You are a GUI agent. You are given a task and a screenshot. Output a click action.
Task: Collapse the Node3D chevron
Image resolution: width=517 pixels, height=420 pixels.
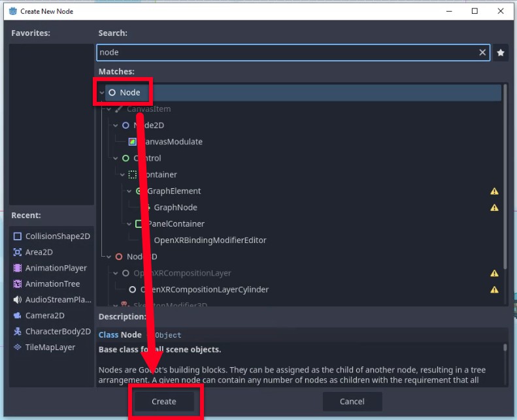coord(108,257)
